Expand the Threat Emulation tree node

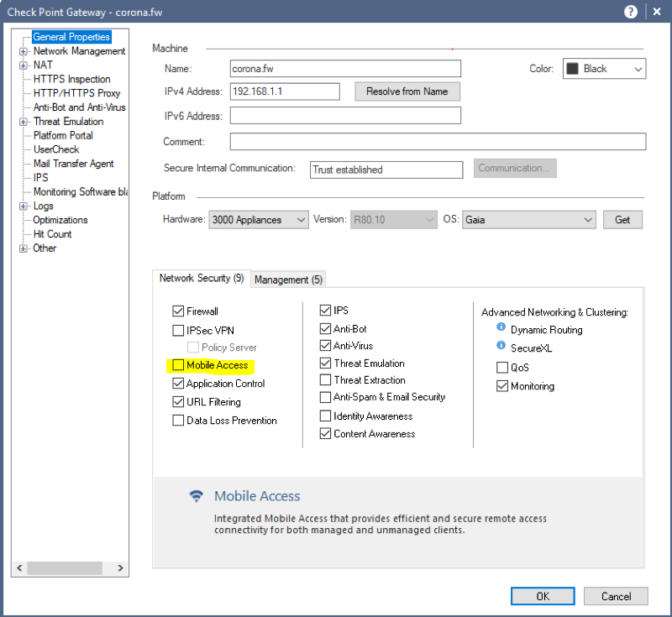[24, 122]
